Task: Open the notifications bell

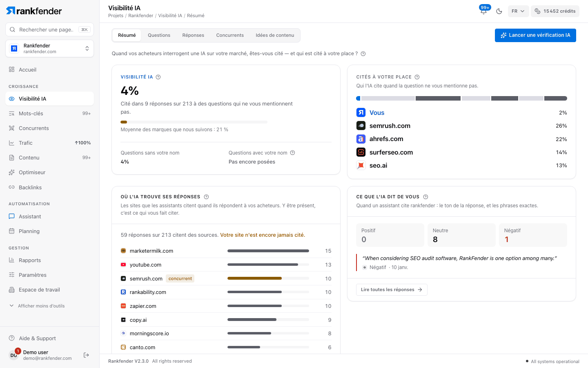Action: pos(484,11)
